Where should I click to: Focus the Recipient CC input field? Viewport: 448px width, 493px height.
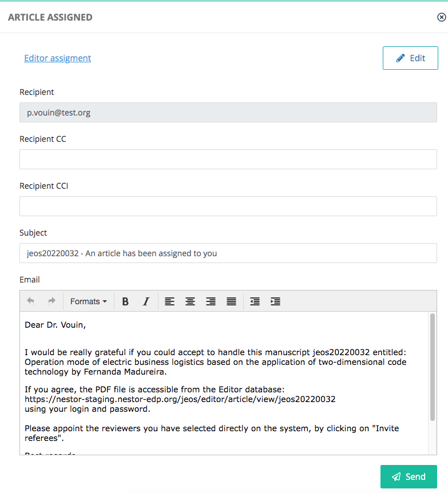coord(228,160)
